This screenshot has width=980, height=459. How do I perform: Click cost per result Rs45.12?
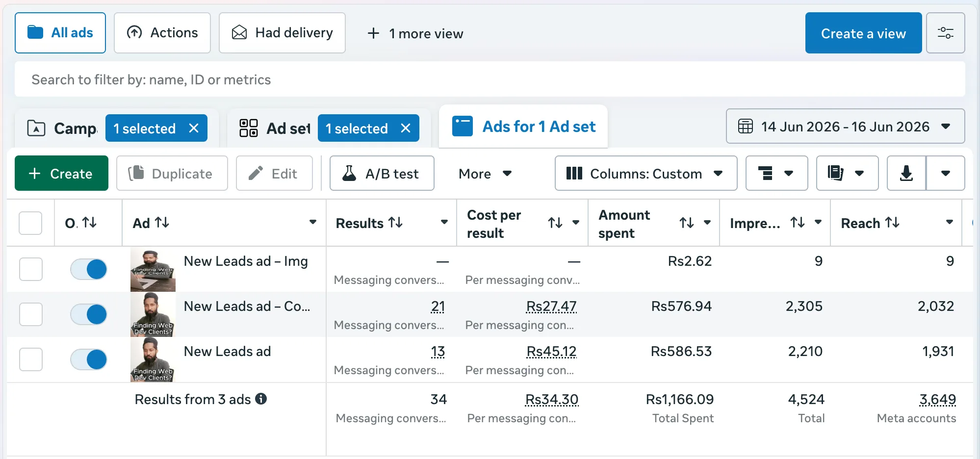pos(551,352)
